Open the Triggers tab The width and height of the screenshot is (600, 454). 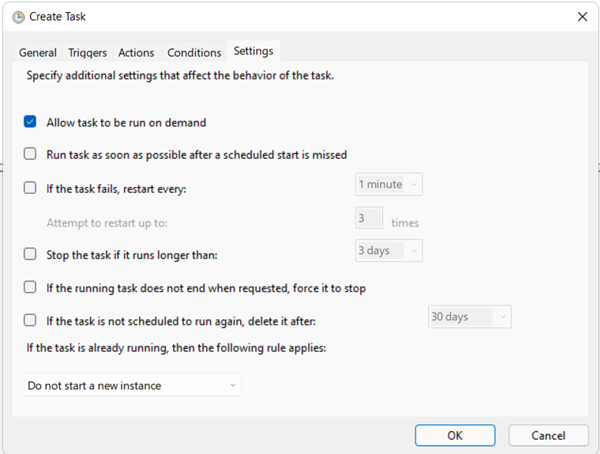[x=87, y=52]
